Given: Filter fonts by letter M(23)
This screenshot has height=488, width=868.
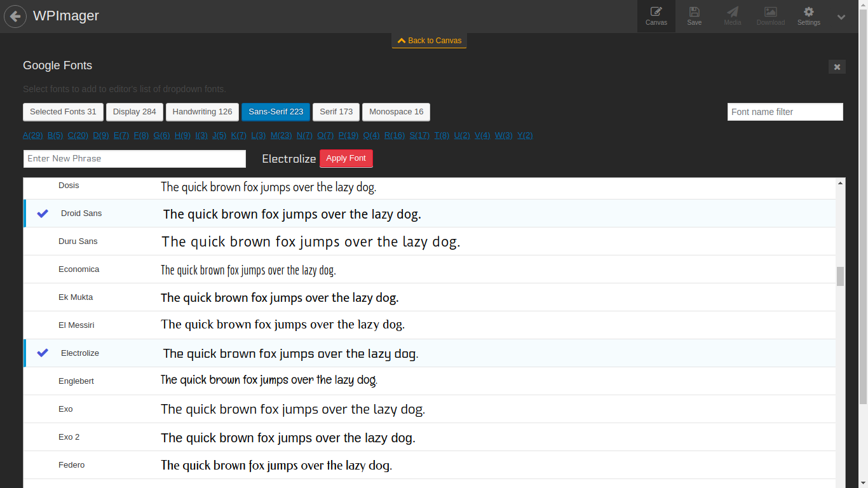Looking at the screenshot, I should click(281, 135).
